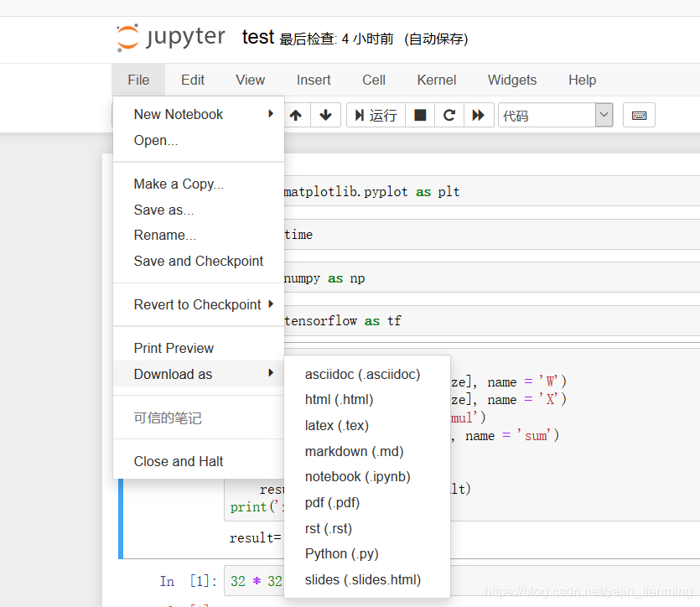This screenshot has width=700, height=607.
Task: Open the View menu
Action: 250,80
